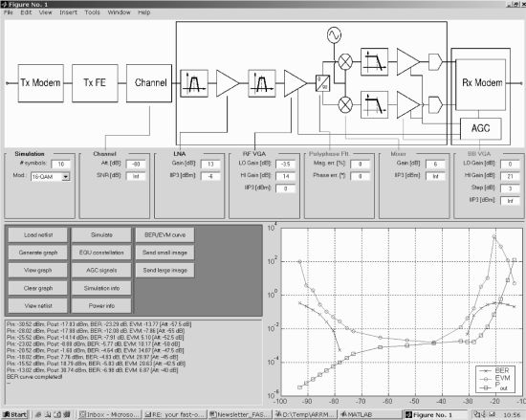Click the Mixer Gain [dB] field
This screenshot has width=526, height=420.
(x=435, y=165)
